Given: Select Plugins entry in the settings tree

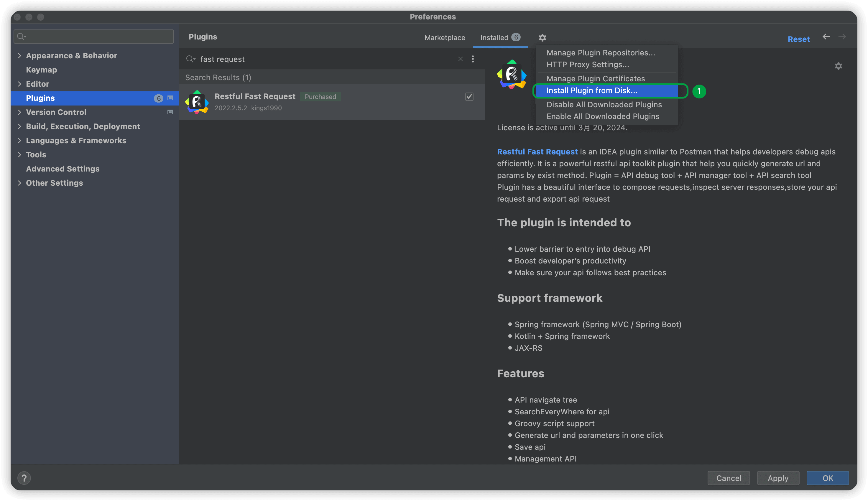Looking at the screenshot, I should click(40, 98).
